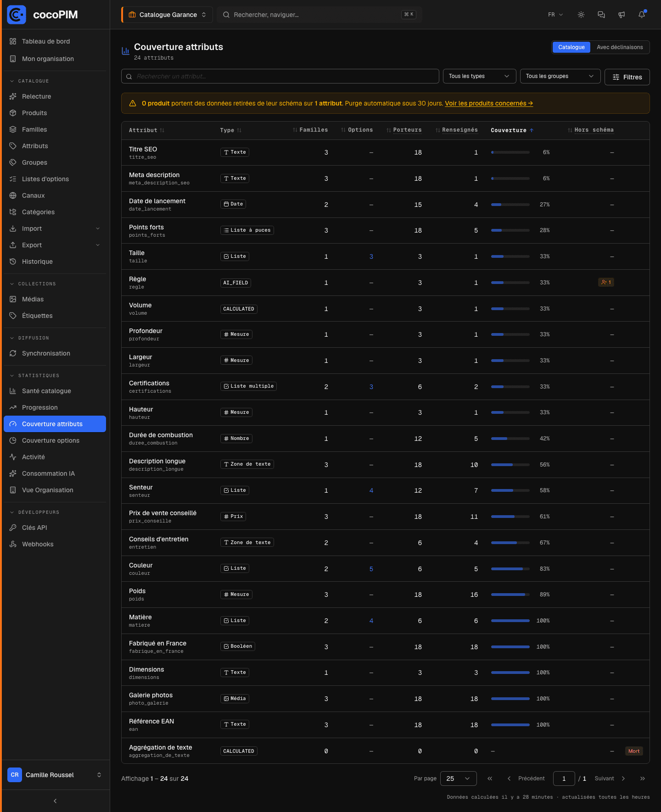Open the chat messages icon
Image resolution: width=661 pixels, height=812 pixels.
click(601, 15)
